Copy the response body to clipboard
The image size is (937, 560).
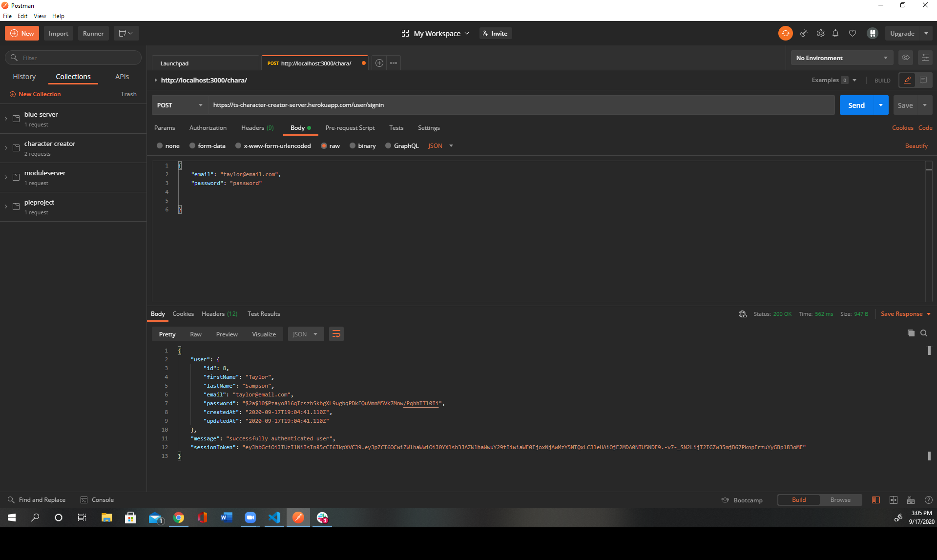click(911, 333)
